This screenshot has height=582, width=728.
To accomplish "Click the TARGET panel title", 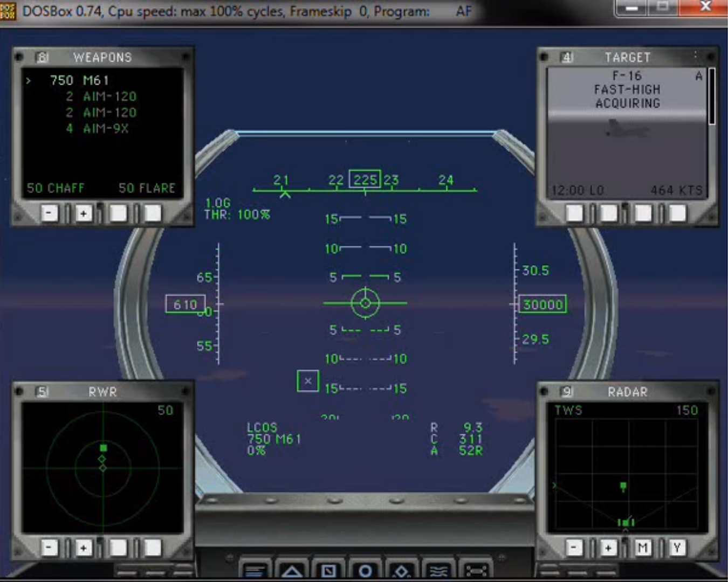I will 627,57.
